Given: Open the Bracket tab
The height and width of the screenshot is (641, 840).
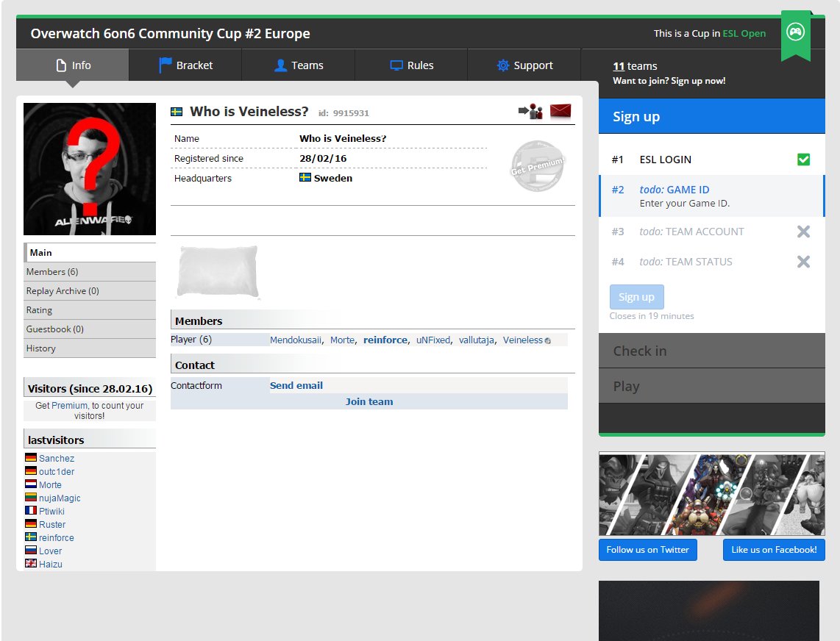Looking at the screenshot, I should point(185,65).
